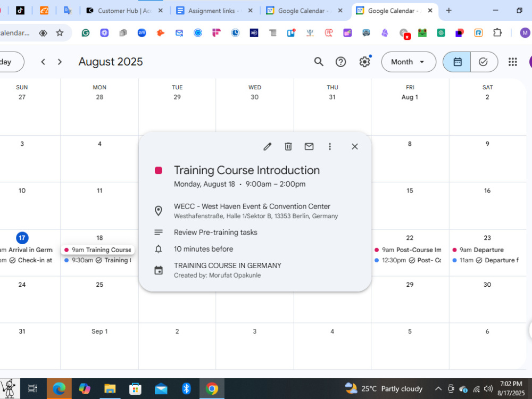Click TRAINING COURSE IN GERMANY calendar name
532x399 pixels.
click(228, 265)
